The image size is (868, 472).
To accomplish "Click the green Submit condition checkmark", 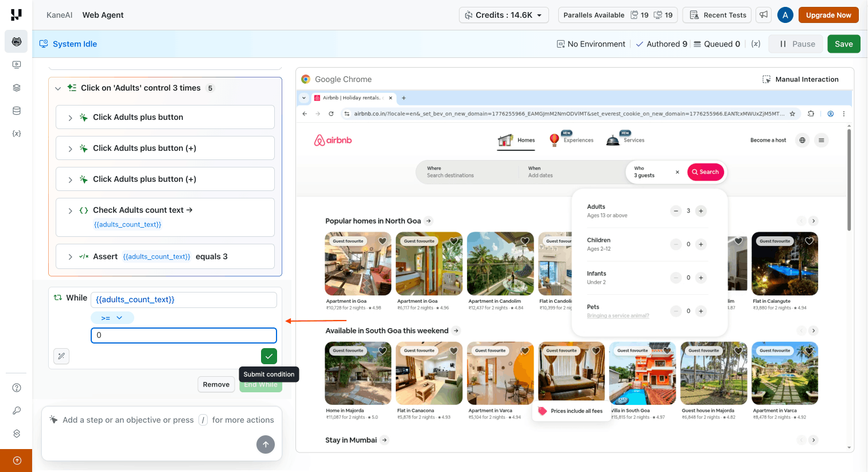I will 269,356.
